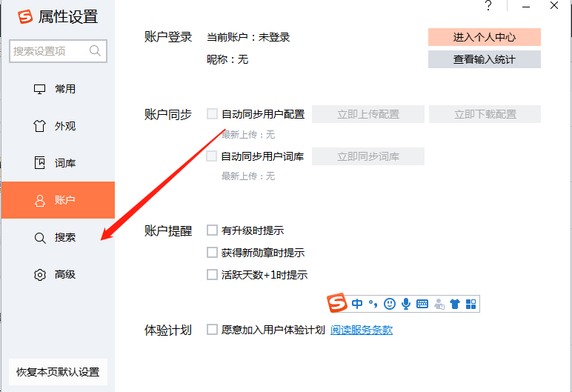572x392 pixels.
Task: Click the 立即同步词库 button
Action: click(x=368, y=156)
